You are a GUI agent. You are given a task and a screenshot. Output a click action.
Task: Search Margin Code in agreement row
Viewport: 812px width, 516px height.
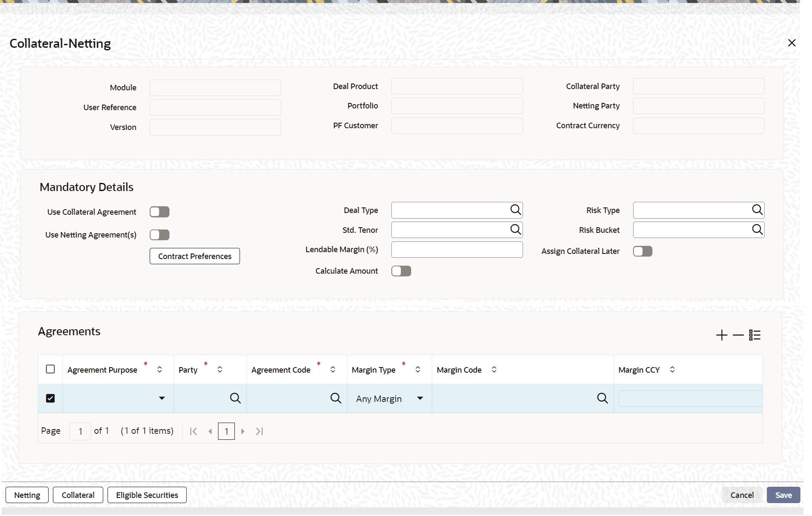click(603, 399)
